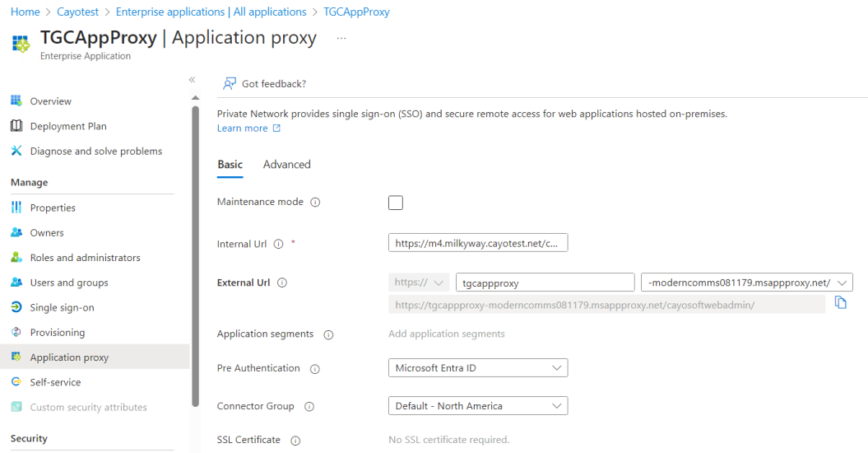Click the Overview grid icon
The height and width of the screenshot is (453, 868).
coord(16,100)
